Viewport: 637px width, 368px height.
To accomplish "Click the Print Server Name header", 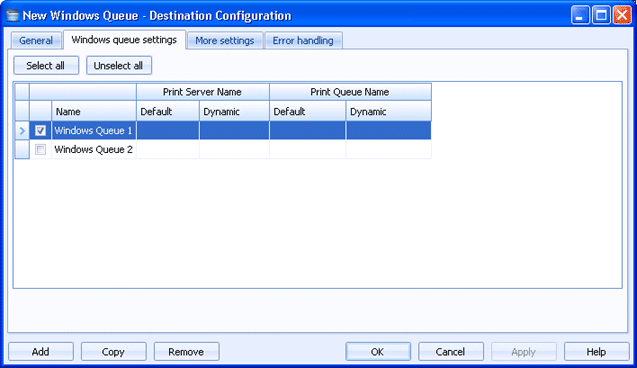I will [x=203, y=92].
